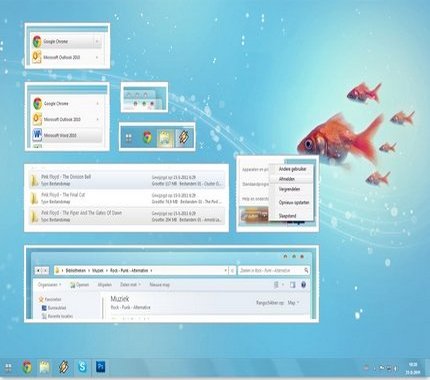Image resolution: width=430 pixels, height=380 pixels.
Task: Select Recente locaties in the navigation pane
Action: pos(57,316)
